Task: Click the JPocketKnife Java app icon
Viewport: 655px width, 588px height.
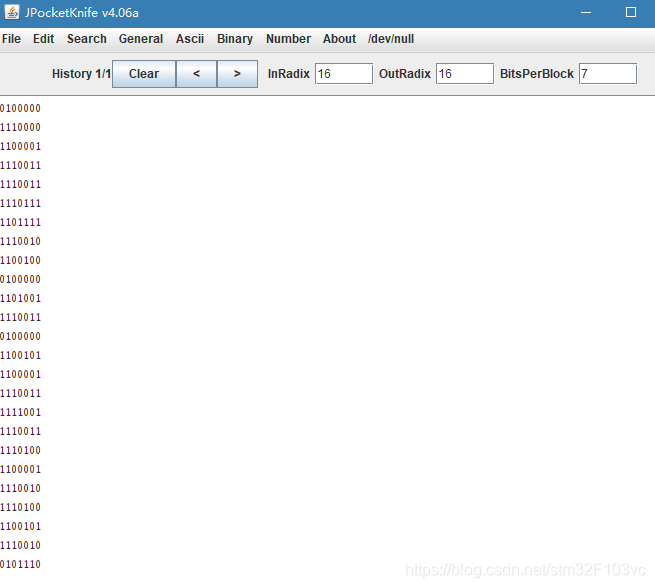Action: tap(12, 12)
